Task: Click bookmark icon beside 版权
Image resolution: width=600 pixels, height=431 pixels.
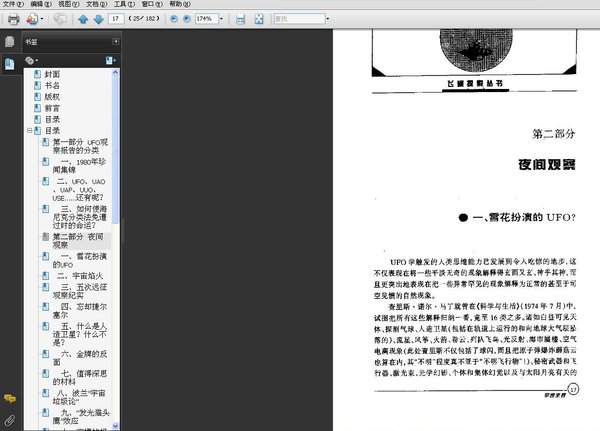Action: [38, 97]
